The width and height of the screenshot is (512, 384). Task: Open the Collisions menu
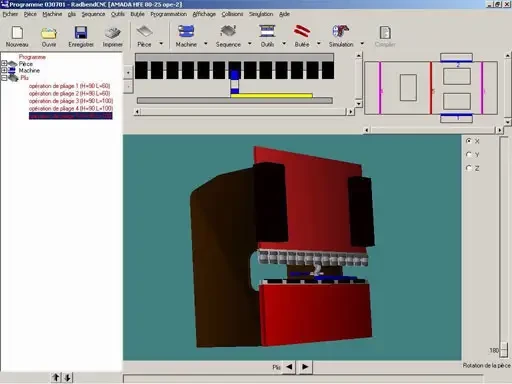[232, 14]
